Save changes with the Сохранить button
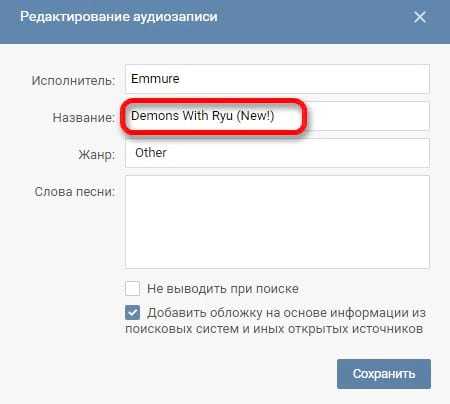 (384, 374)
